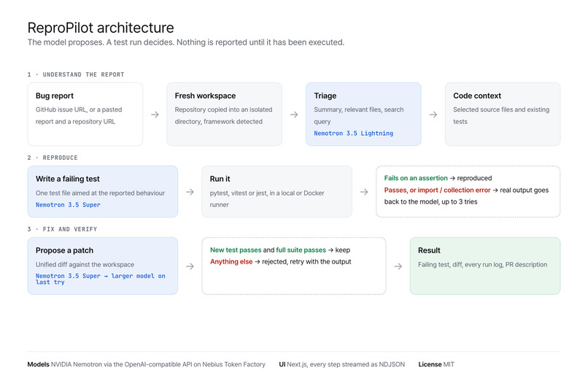The image size is (588, 392).
Task: Select the Code context card heading
Action: pos(477,96)
